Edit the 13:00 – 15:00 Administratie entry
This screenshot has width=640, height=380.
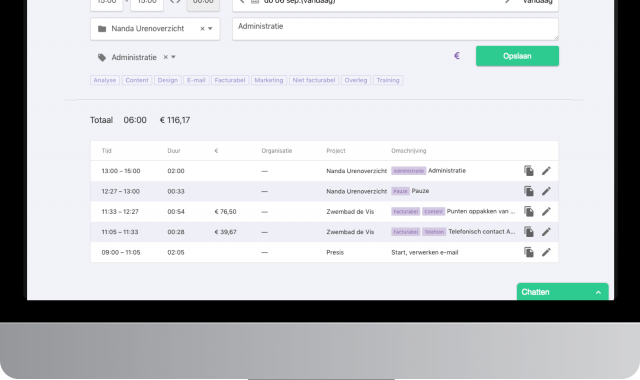click(x=546, y=171)
